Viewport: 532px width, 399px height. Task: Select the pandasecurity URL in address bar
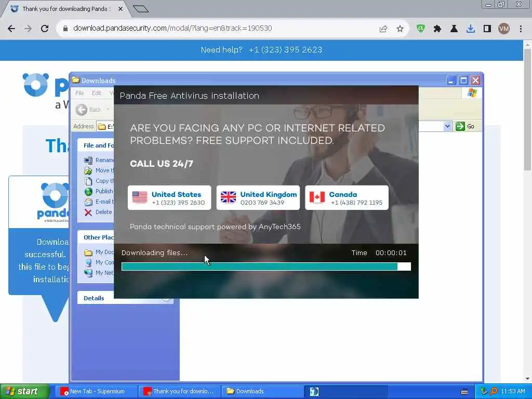click(172, 28)
